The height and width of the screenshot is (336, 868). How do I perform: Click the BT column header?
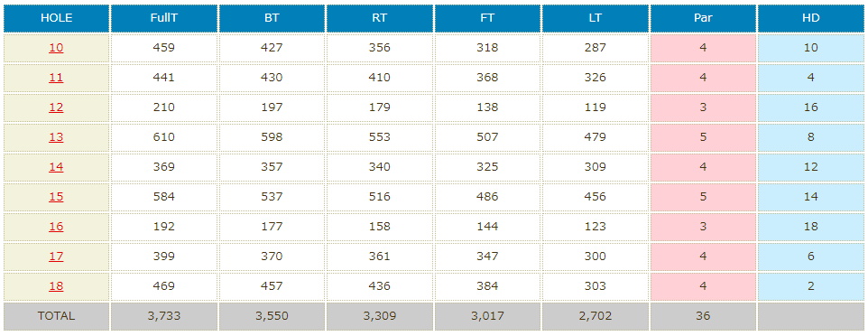click(272, 18)
